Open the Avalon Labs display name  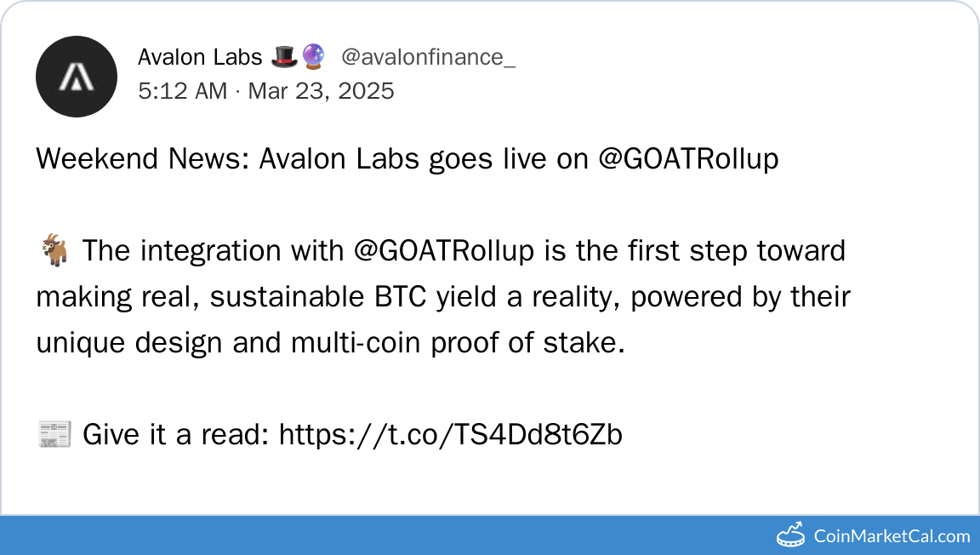(x=200, y=58)
